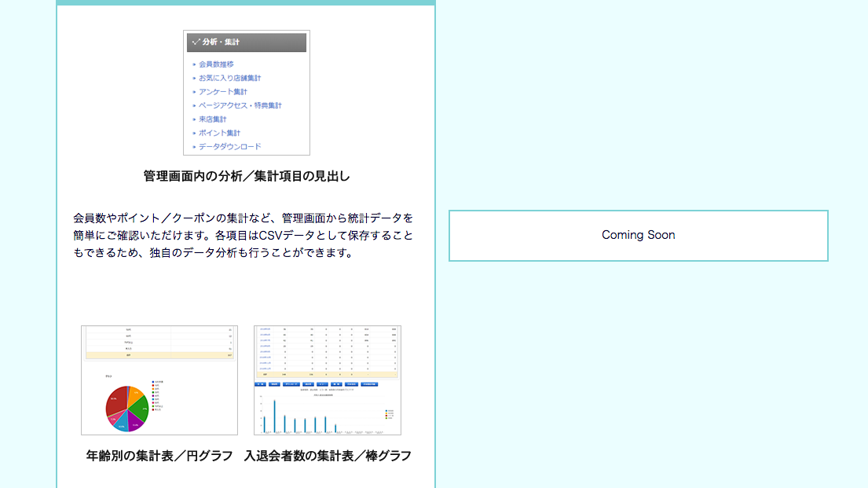Click the Coming Soon box
Viewport: 868px width, 488px height.
coord(638,235)
